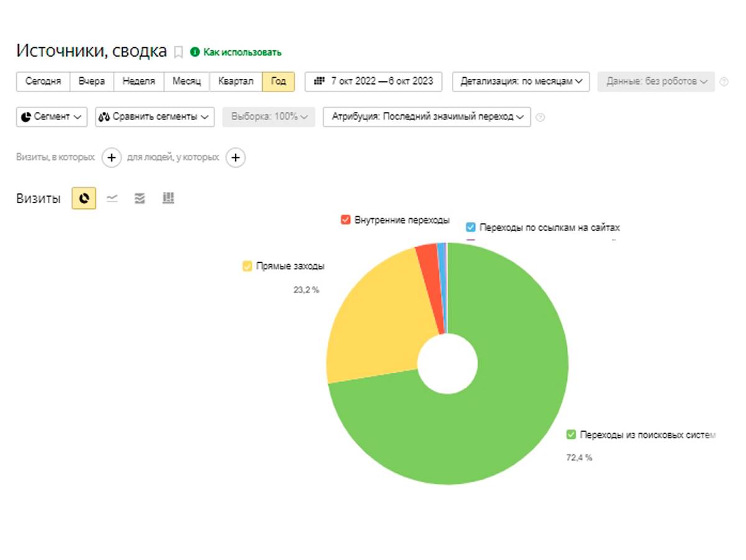
Task: Click help icon next to attribution dropdown
Action: 540,117
